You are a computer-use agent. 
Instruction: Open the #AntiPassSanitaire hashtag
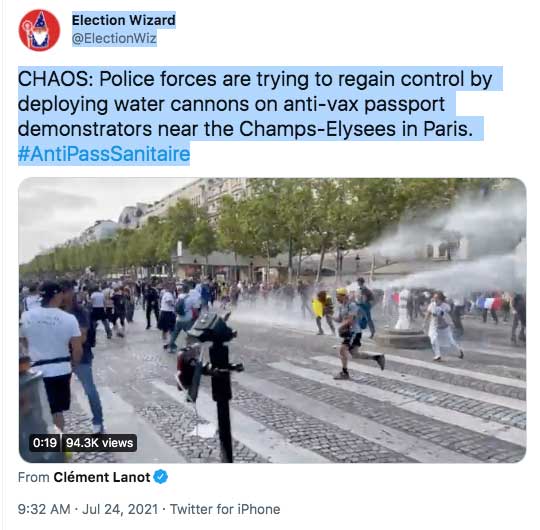click(x=104, y=154)
